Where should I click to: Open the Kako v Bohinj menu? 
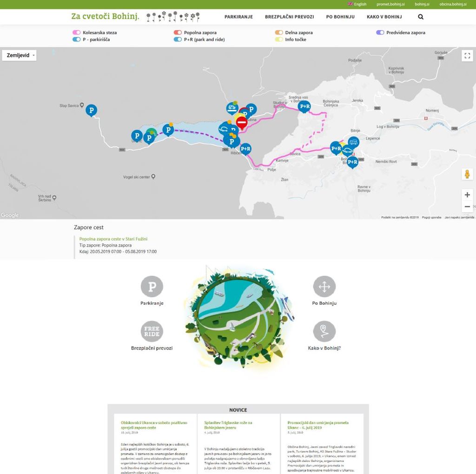point(384,17)
